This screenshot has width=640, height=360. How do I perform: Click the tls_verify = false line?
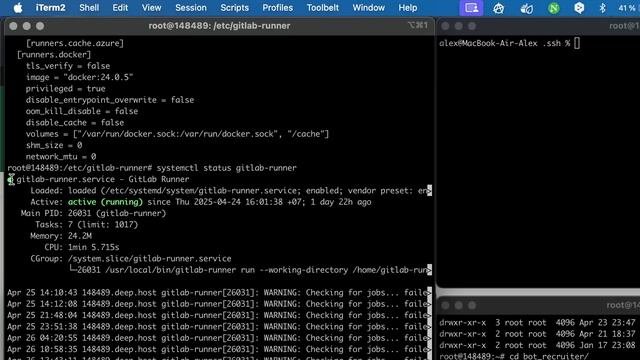point(68,66)
